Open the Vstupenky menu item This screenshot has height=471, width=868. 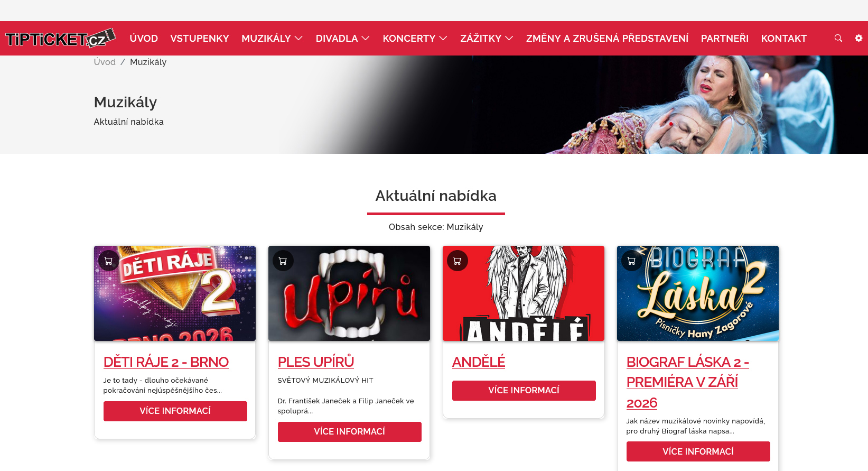(200, 38)
